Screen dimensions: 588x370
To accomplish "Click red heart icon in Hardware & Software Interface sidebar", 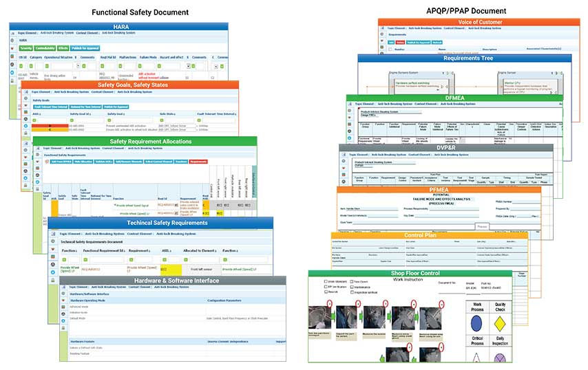I will pos(63,300).
